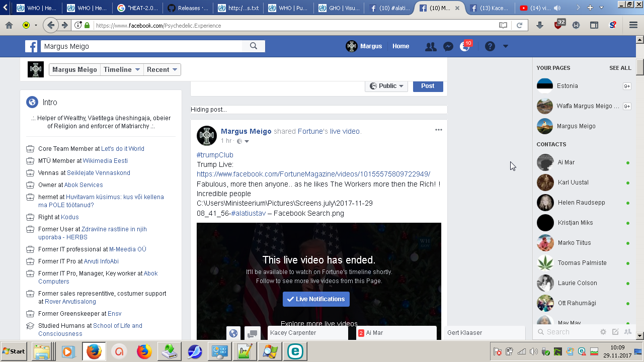Click the blue Post button
Image resolution: width=644 pixels, height=362 pixels.
(x=428, y=86)
